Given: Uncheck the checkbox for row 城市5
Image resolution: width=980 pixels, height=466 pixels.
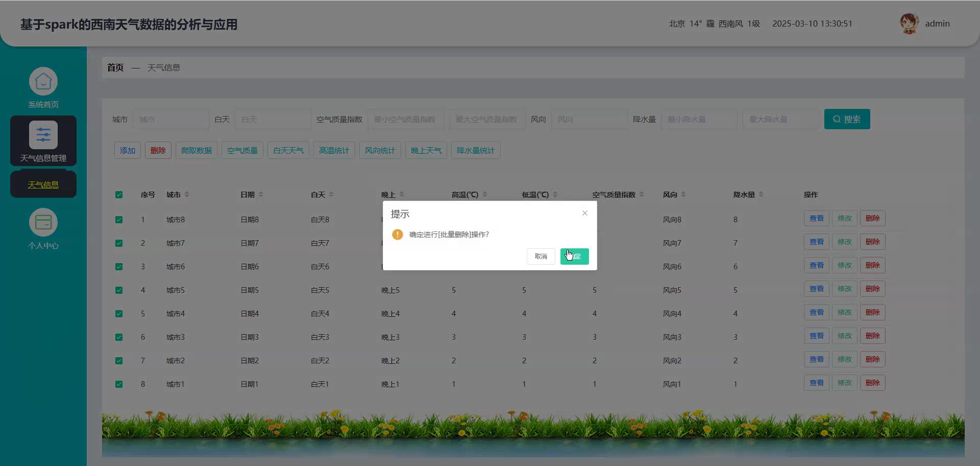Looking at the screenshot, I should (x=119, y=290).
